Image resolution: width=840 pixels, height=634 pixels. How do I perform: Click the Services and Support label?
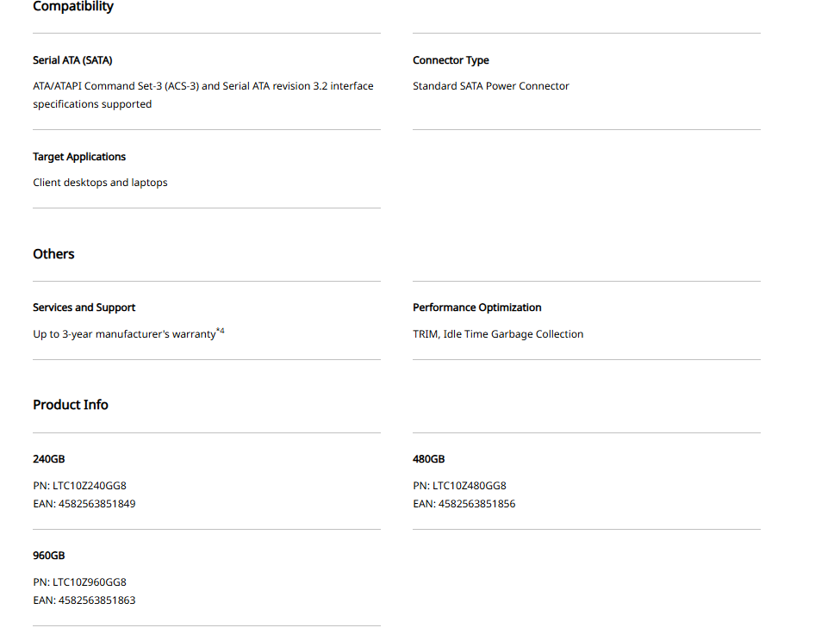(x=84, y=308)
